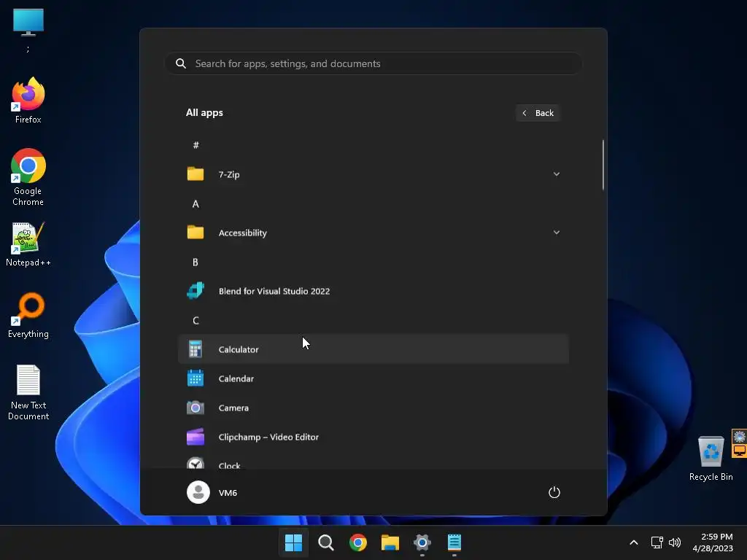Open the Calendar app icon

tap(196, 378)
